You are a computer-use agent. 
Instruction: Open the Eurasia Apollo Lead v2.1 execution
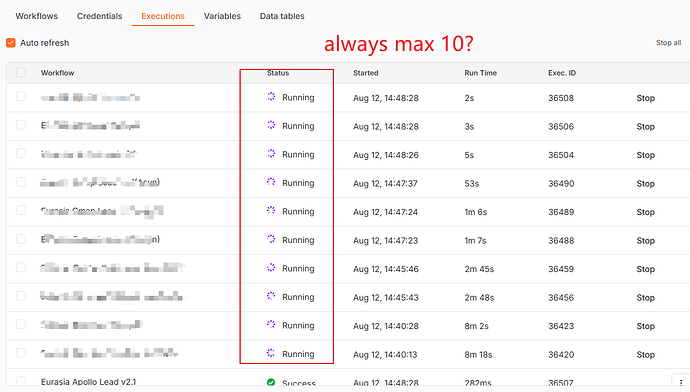(x=88, y=382)
